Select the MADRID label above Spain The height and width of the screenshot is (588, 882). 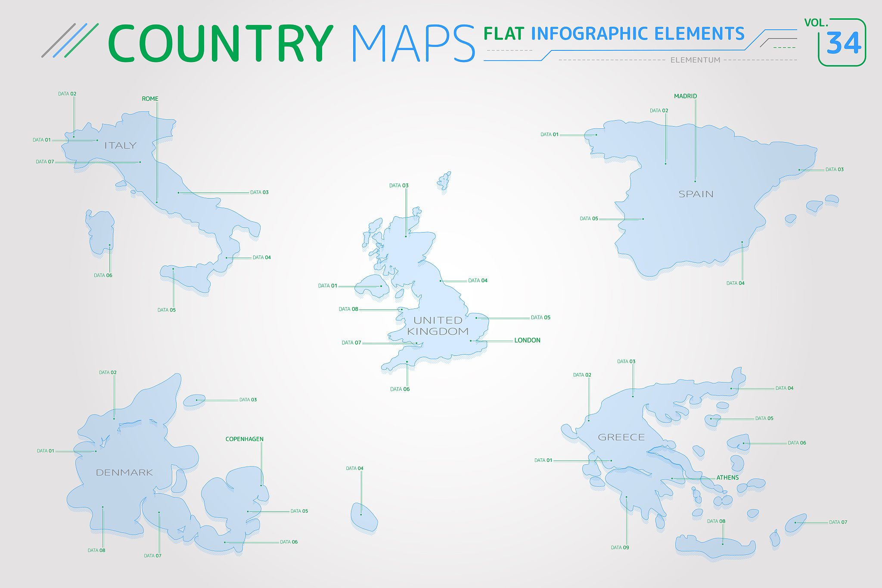pyautogui.click(x=685, y=96)
